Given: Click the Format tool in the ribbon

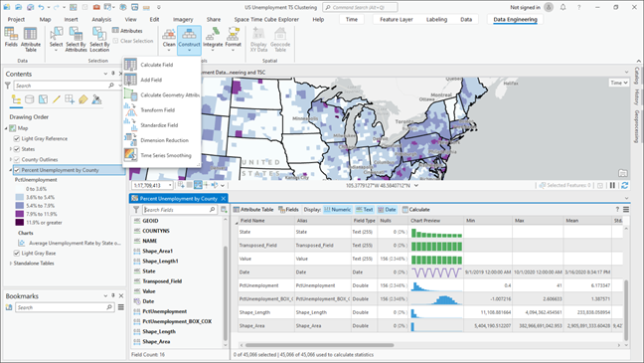Looking at the screenshot, I should [x=233, y=40].
